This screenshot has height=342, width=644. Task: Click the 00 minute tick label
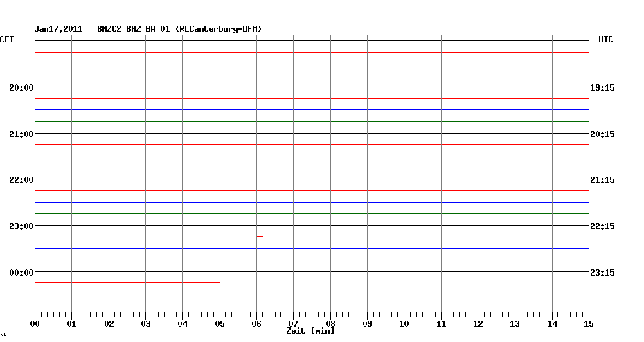pos(35,323)
